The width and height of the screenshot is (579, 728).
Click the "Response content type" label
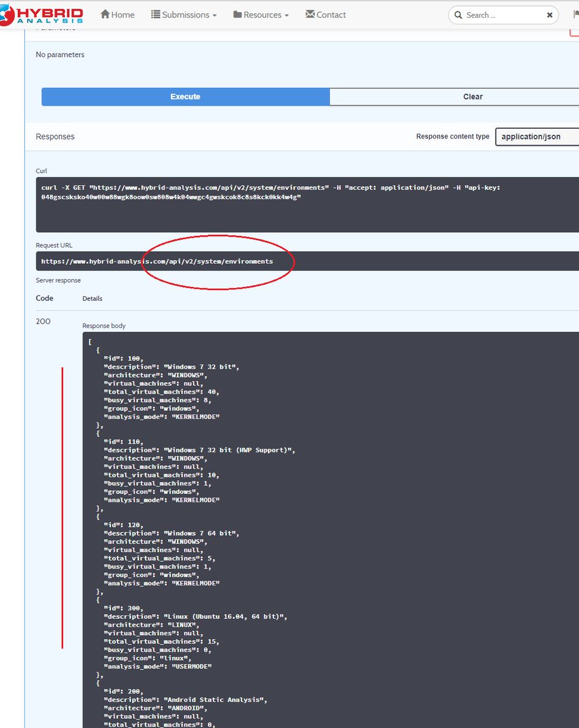tap(452, 136)
